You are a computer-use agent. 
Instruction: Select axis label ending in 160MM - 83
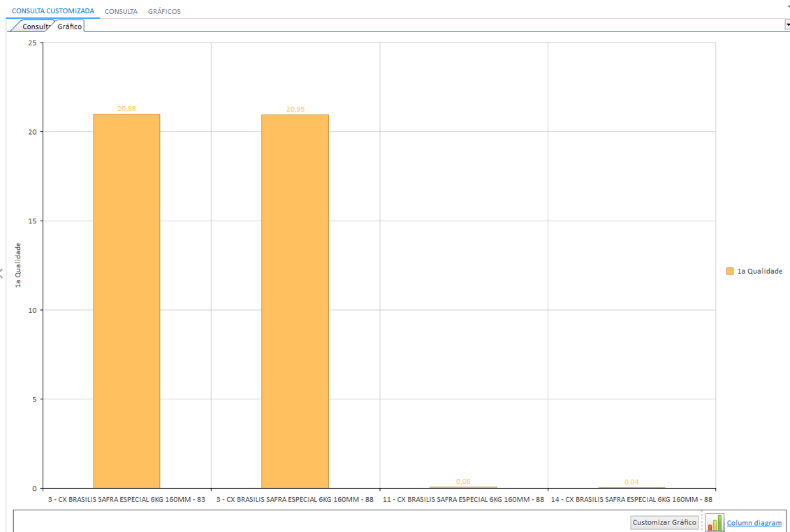pos(126,500)
